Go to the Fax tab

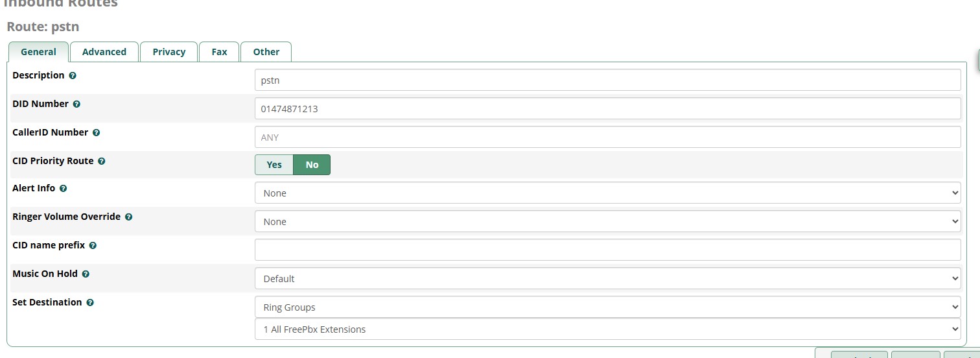(x=220, y=52)
